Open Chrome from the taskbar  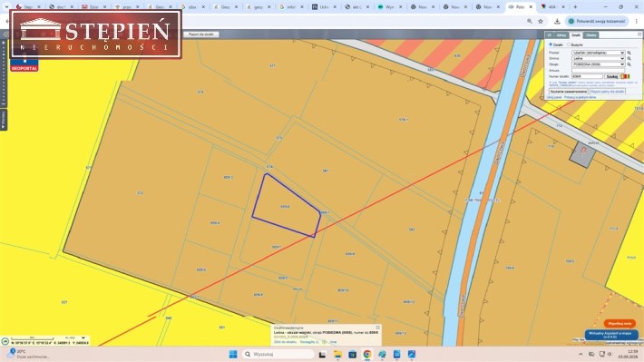tap(367, 354)
